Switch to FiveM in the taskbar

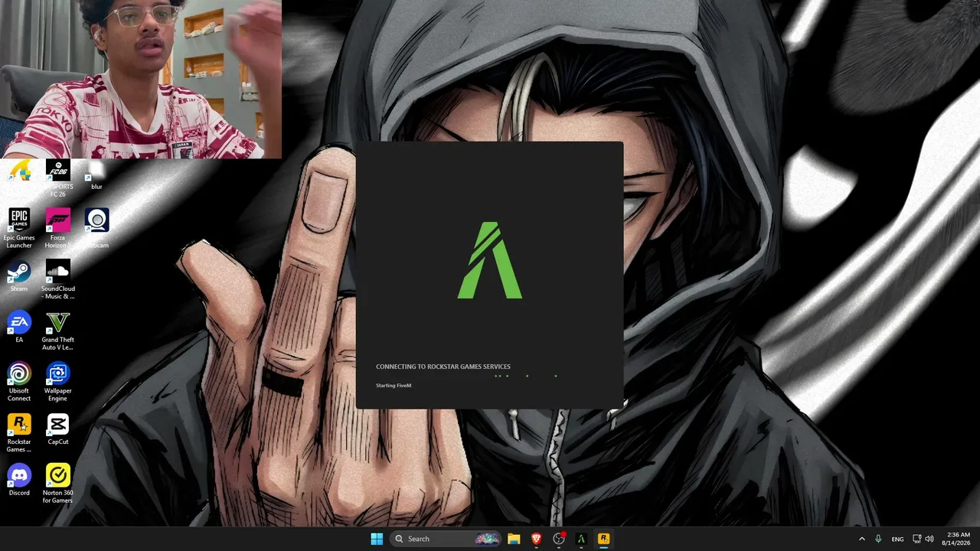pyautogui.click(x=581, y=539)
